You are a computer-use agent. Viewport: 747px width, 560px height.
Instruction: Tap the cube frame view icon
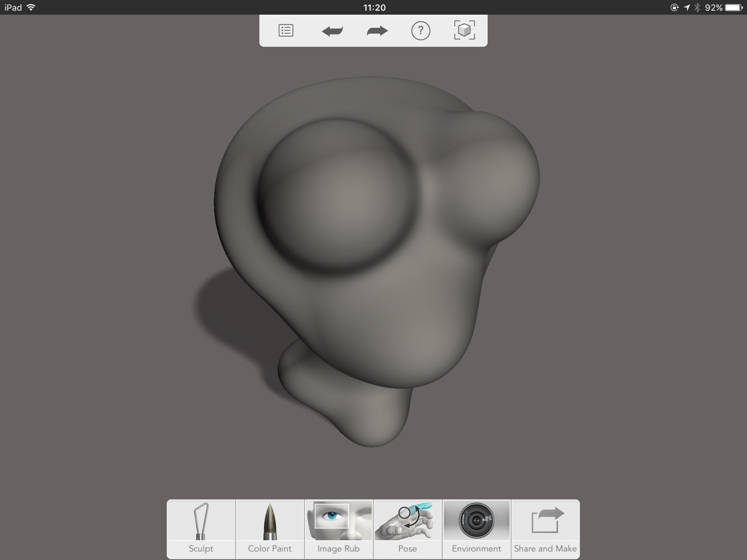point(465,30)
